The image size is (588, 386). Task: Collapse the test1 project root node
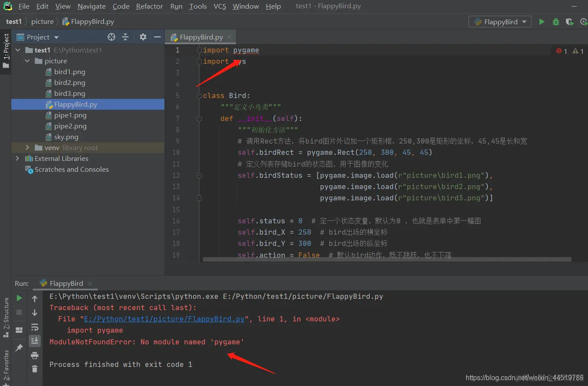click(x=18, y=50)
